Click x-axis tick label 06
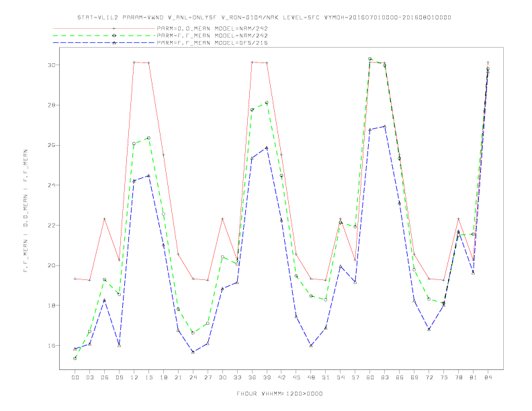Screen dimensions: 532x411 (105, 377)
